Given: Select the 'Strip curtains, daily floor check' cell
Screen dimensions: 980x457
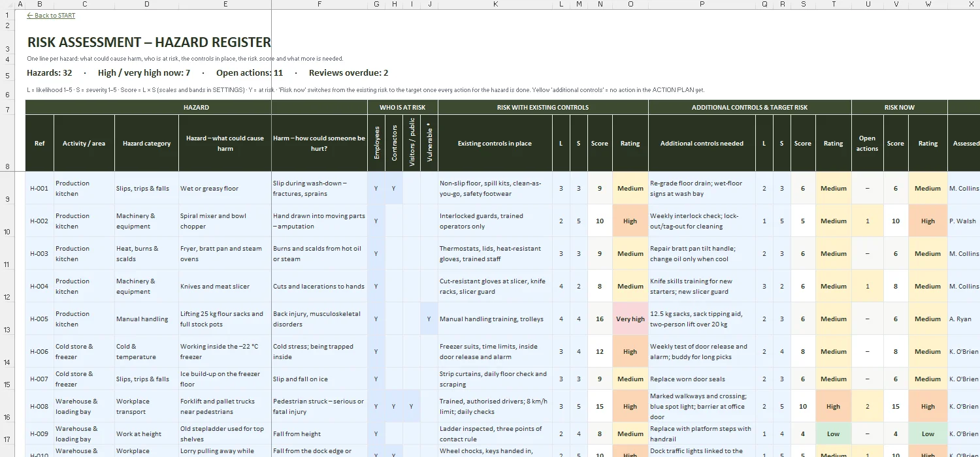Looking at the screenshot, I should click(x=495, y=379).
